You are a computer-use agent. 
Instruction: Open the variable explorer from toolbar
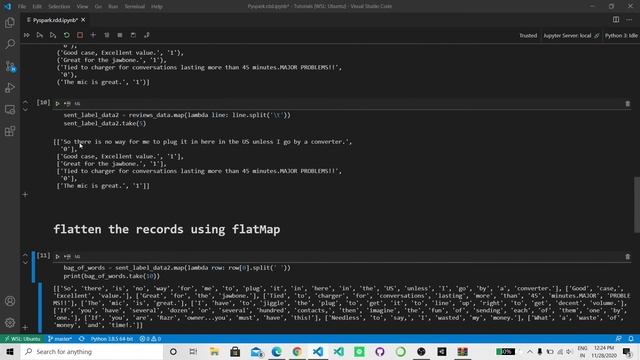tap(120, 36)
